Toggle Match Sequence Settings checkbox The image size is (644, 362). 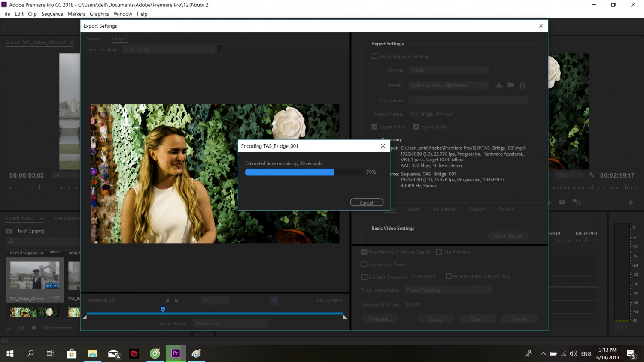tap(374, 56)
